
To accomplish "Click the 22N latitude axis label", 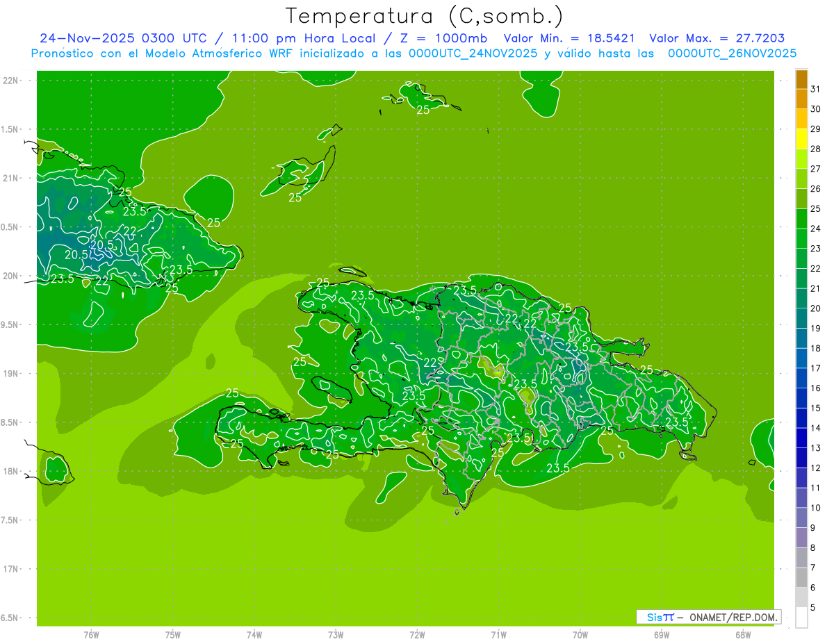I will point(10,81).
